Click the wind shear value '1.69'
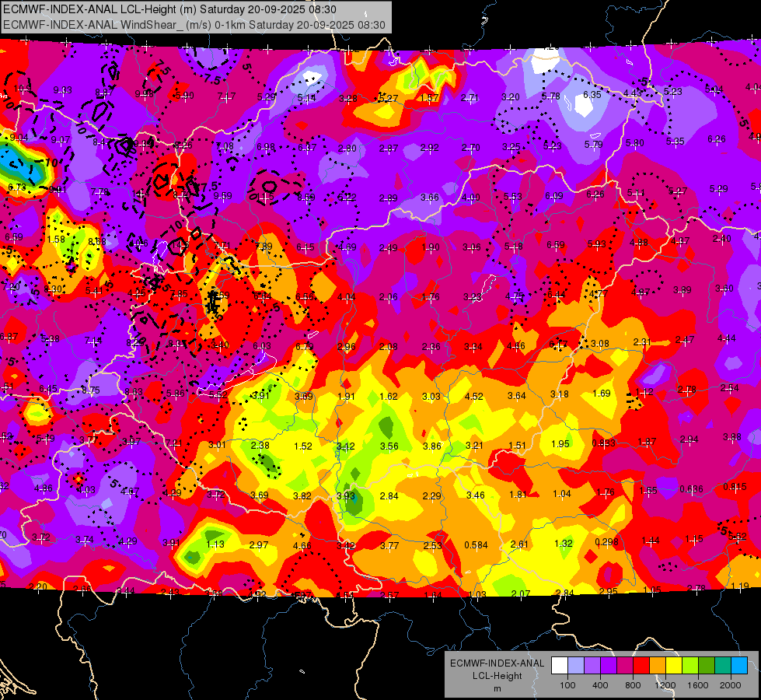 point(602,394)
